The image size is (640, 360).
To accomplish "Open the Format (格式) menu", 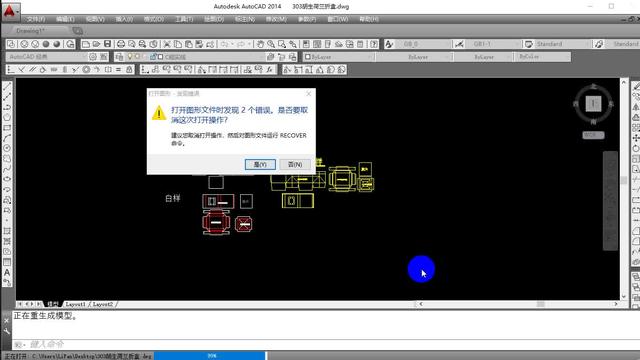I will pyautogui.click(x=154, y=19).
